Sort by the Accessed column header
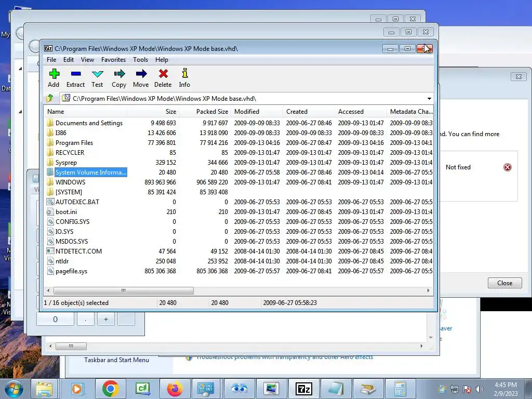The image size is (532, 399). [361, 112]
